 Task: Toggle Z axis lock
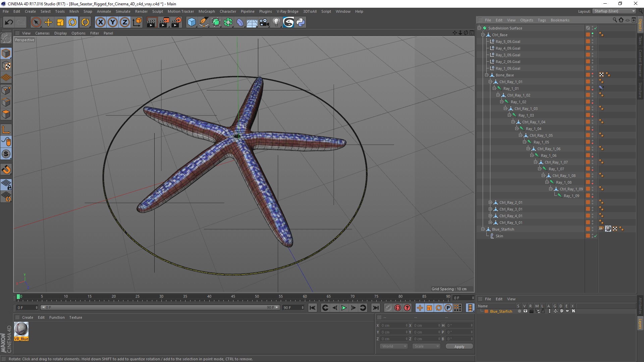click(x=125, y=22)
